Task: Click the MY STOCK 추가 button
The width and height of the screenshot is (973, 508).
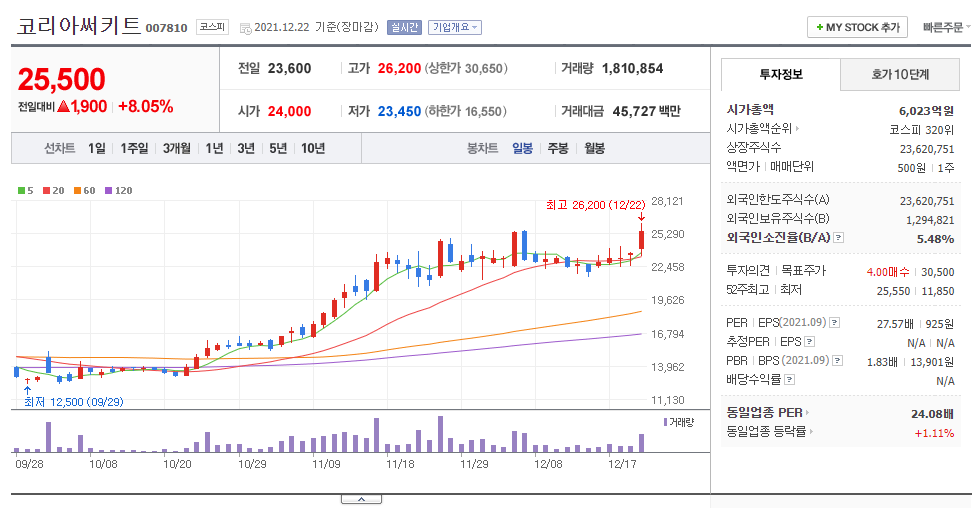Action: 858,27
